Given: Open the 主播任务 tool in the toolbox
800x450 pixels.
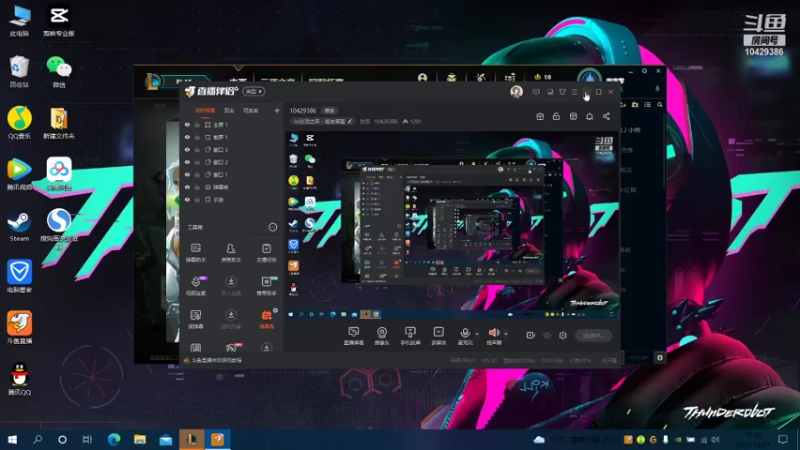Looking at the screenshot, I should pos(266,253).
